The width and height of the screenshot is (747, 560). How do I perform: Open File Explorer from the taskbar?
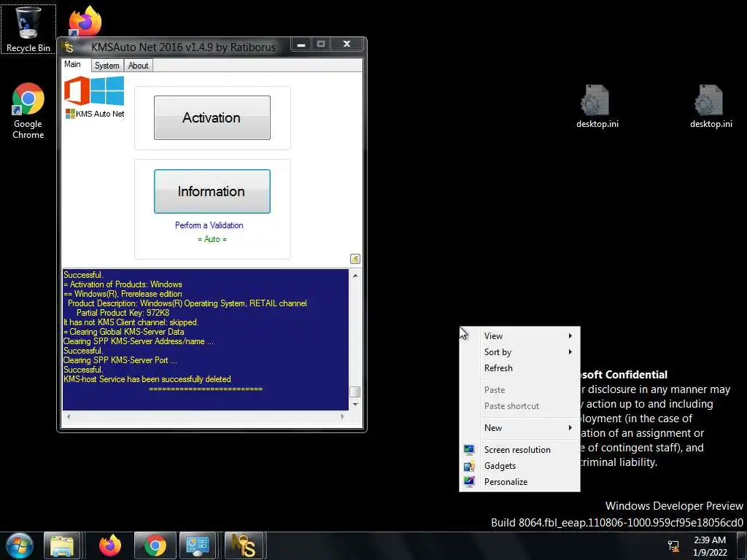coord(62,545)
